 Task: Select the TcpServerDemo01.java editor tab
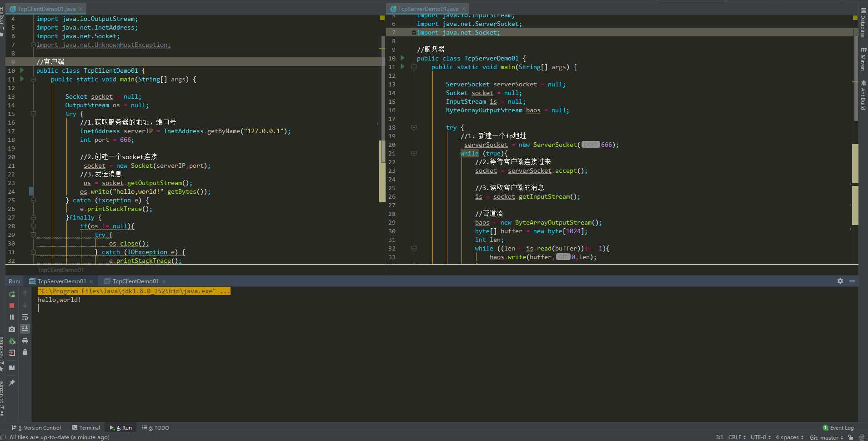point(427,9)
